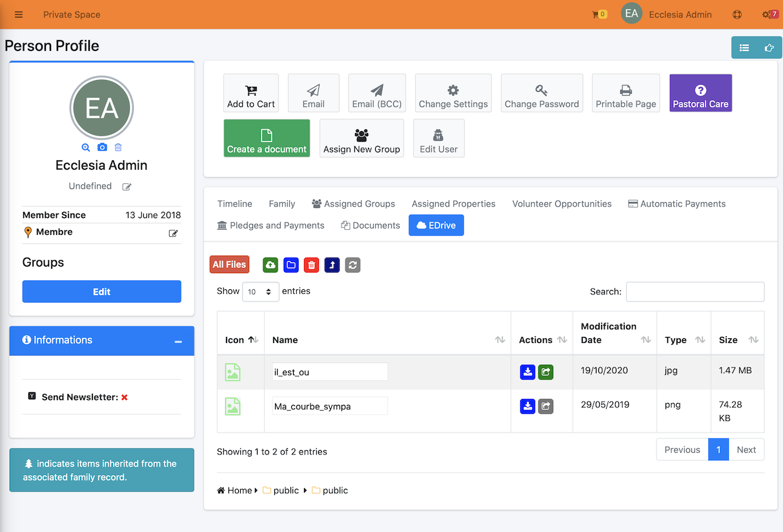Click the red All Files button

(x=229, y=265)
